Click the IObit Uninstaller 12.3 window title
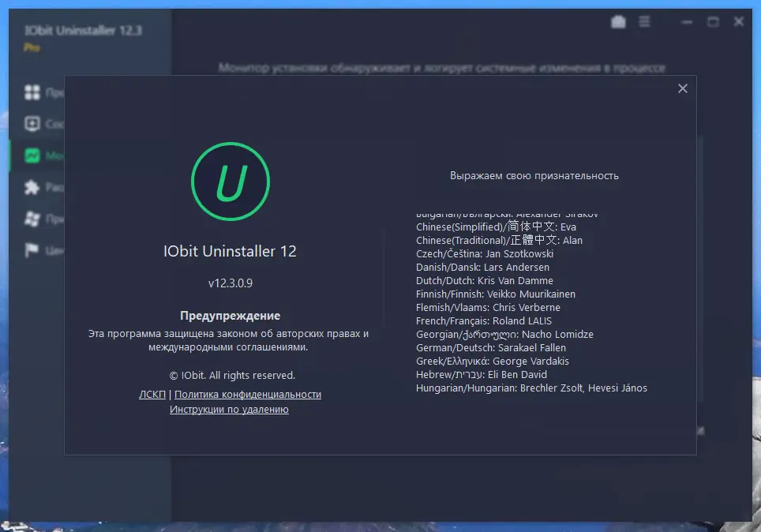The height and width of the screenshot is (532, 761). click(x=83, y=31)
